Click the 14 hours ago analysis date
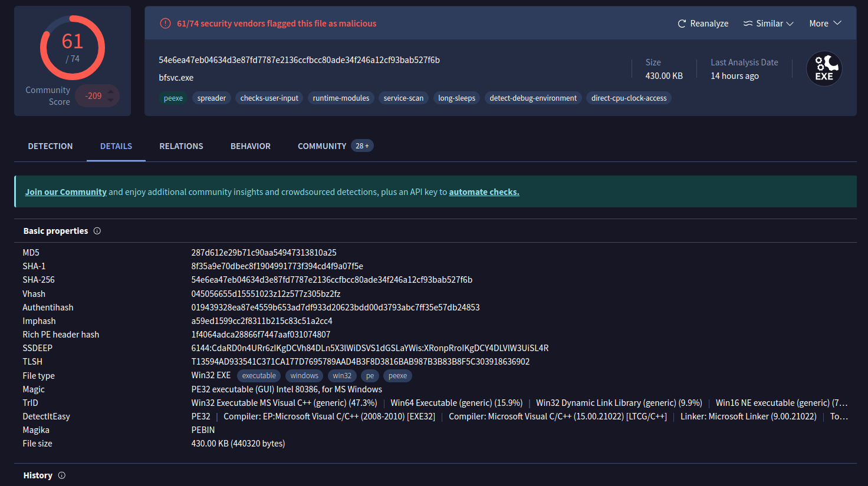The image size is (868, 486). (x=735, y=76)
